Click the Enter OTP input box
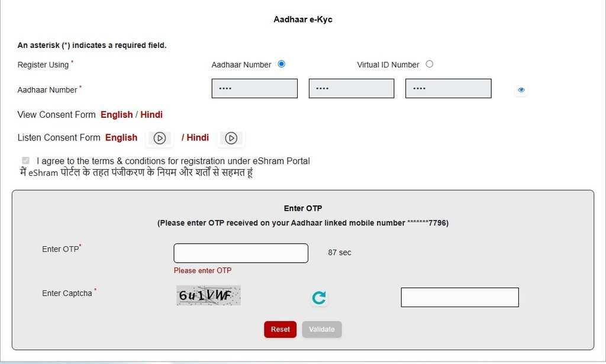 click(x=241, y=253)
